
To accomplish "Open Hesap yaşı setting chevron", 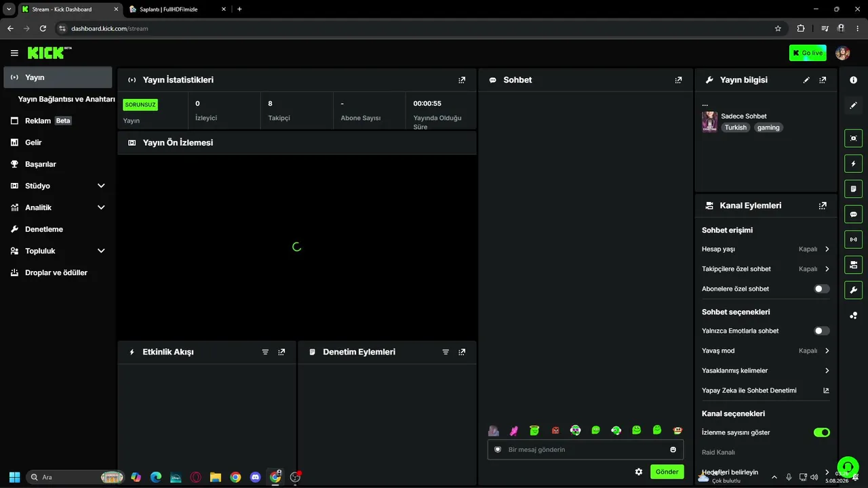I will click(x=827, y=249).
